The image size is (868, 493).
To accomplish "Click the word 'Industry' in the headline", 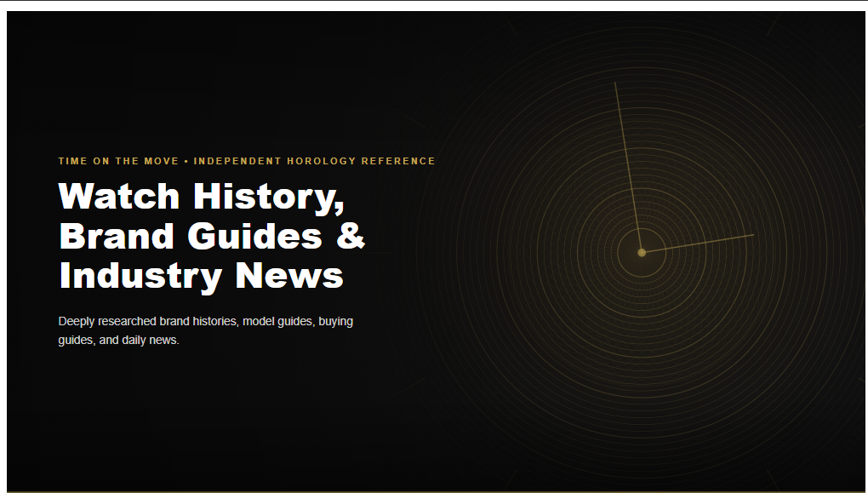I will click(140, 277).
